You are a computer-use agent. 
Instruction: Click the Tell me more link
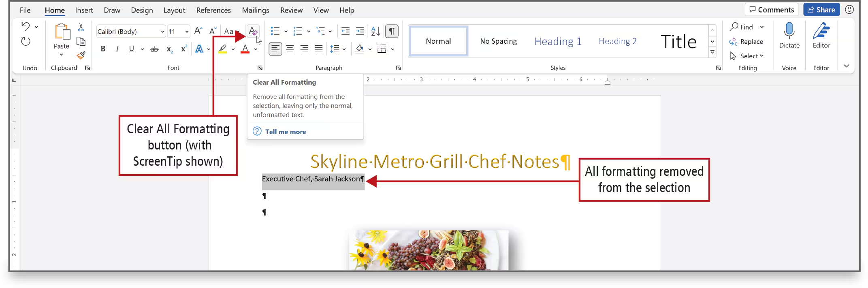(285, 132)
